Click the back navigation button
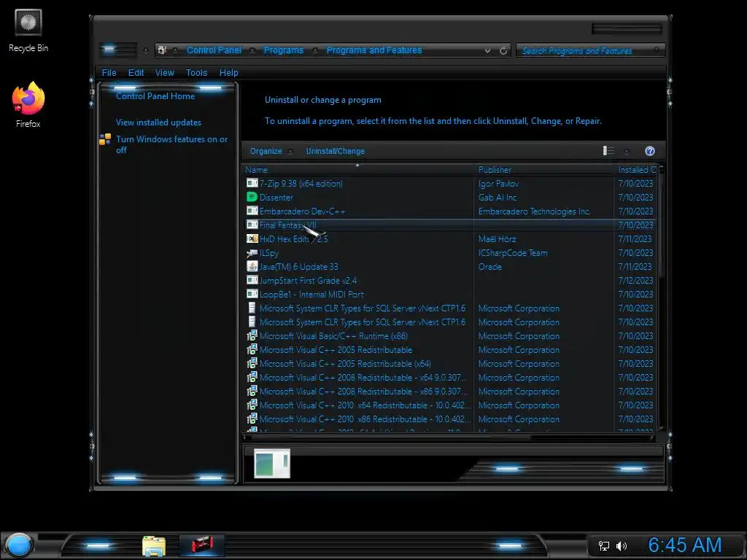Image resolution: width=747 pixels, height=560 pixels. click(109, 50)
